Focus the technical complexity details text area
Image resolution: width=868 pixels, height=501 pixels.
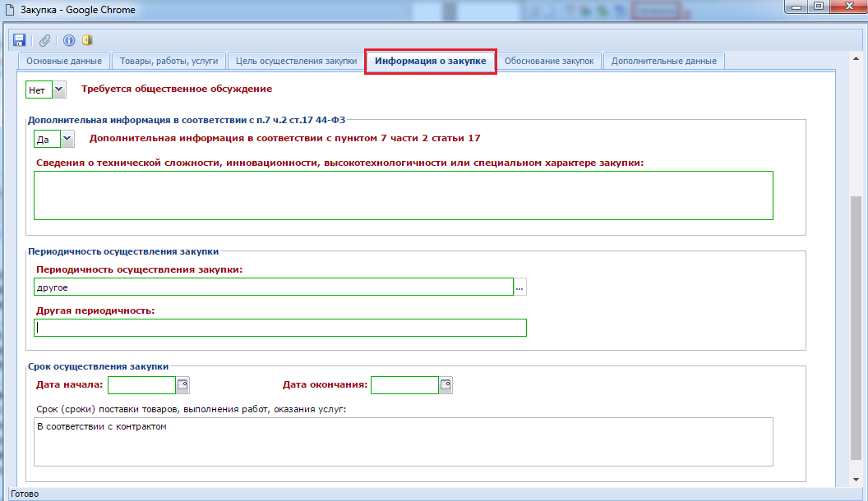(403, 195)
